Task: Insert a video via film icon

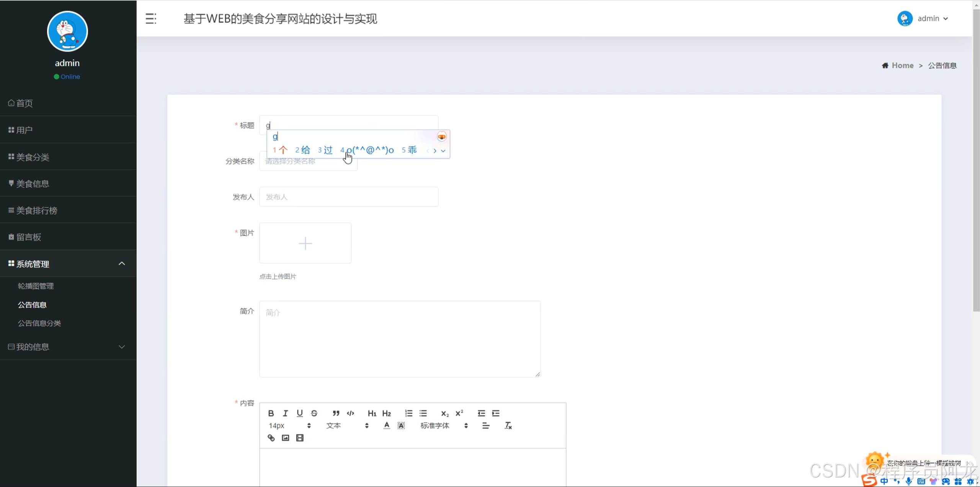Action: point(300,438)
